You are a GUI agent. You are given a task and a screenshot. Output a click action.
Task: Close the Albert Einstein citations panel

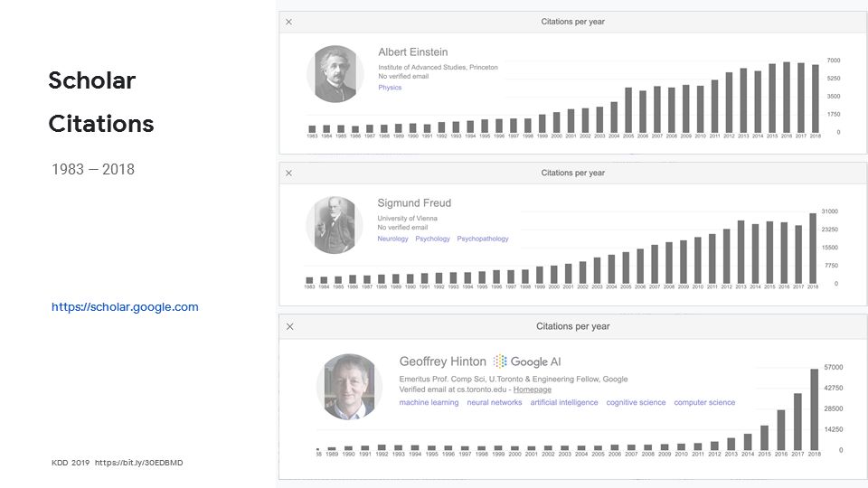[289, 22]
